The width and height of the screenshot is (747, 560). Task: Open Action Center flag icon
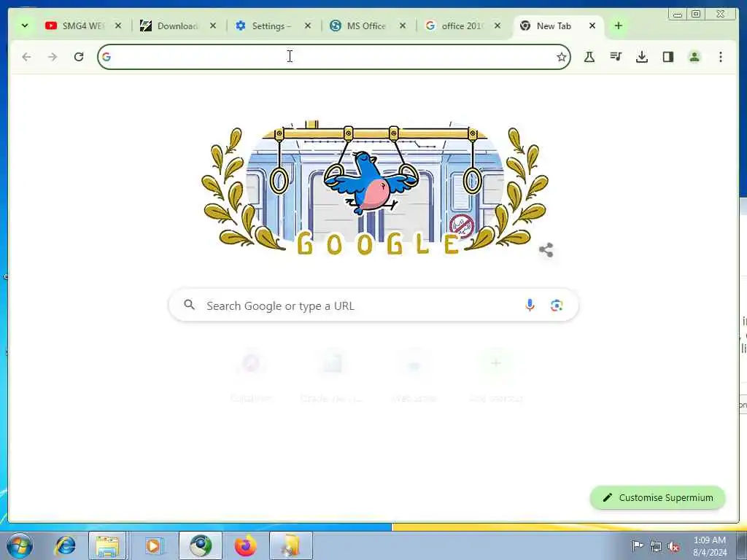click(x=637, y=545)
